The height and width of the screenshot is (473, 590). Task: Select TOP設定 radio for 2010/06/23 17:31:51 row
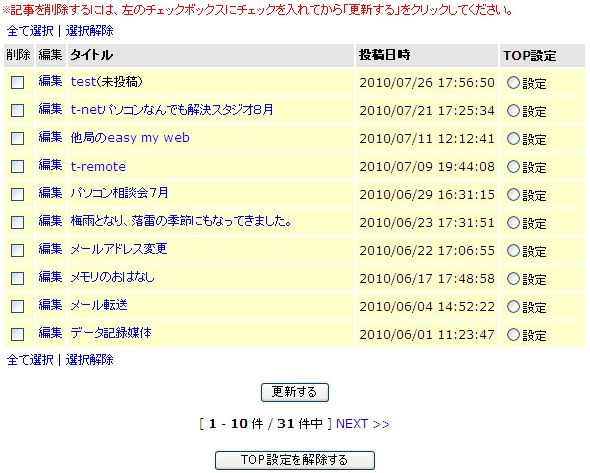513,222
